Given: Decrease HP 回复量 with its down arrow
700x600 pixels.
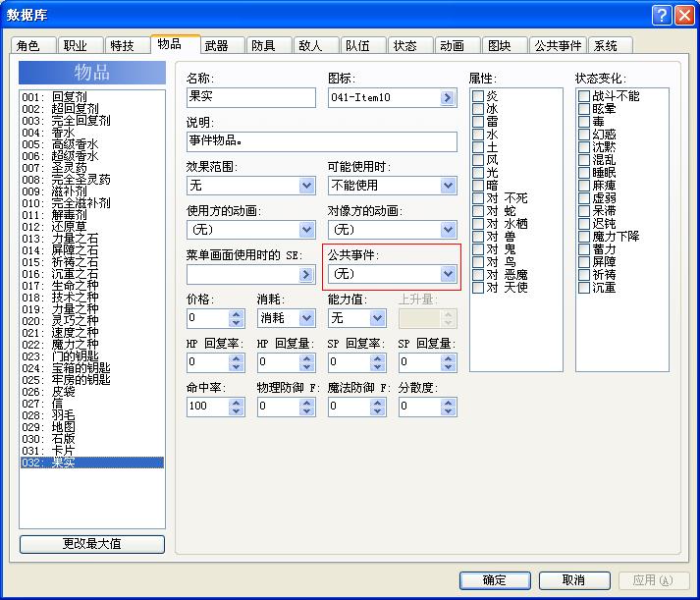Looking at the screenshot, I should (x=306, y=366).
